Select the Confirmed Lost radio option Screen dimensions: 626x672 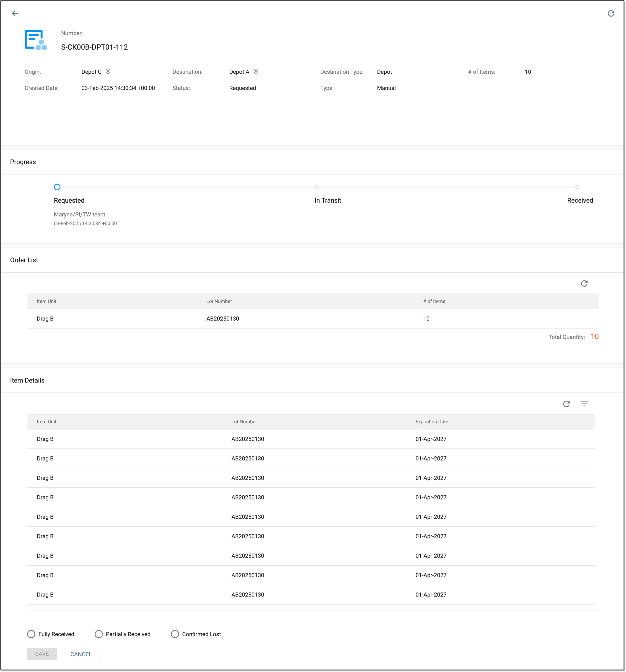(175, 634)
